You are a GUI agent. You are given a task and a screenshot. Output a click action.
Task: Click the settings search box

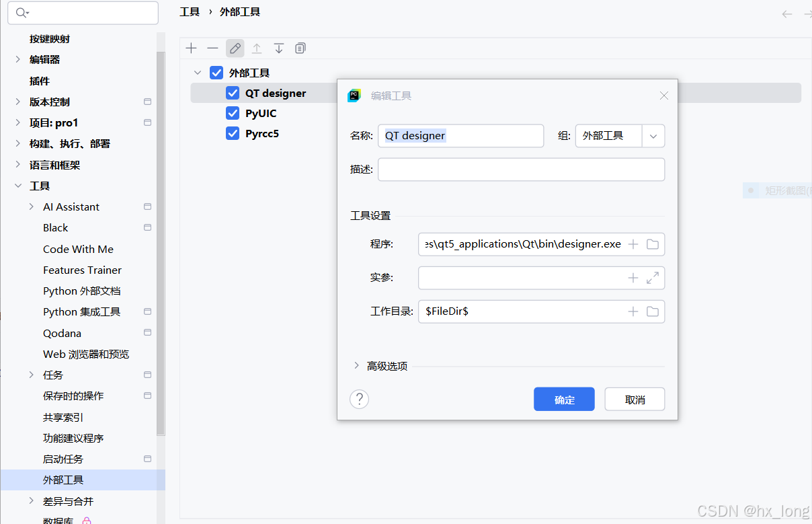pos(83,13)
